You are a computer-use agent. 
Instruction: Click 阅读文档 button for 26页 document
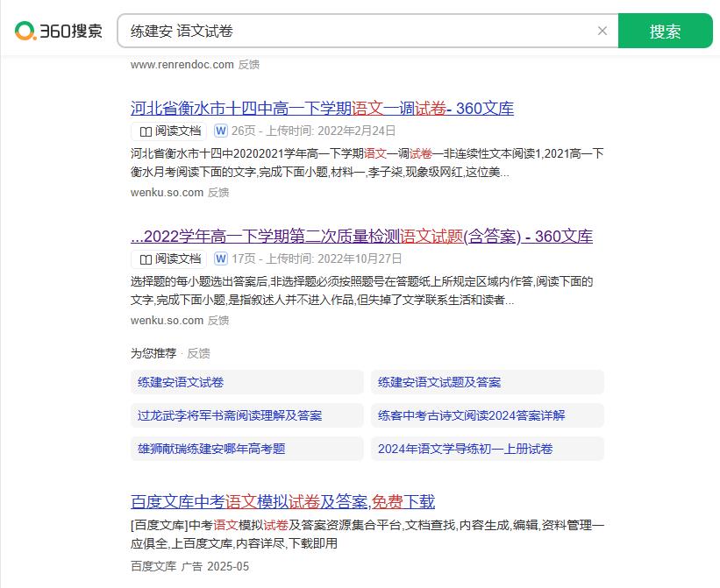coord(169,131)
